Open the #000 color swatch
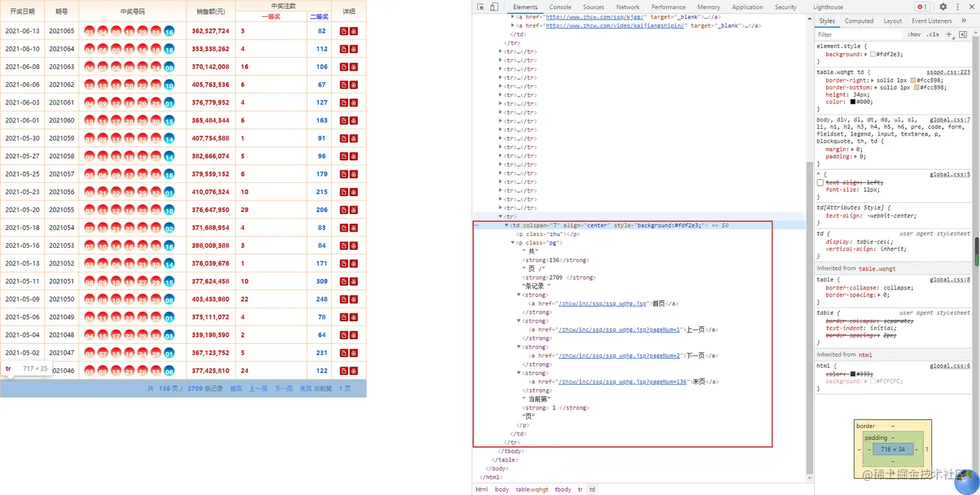980x495 pixels. click(852, 102)
